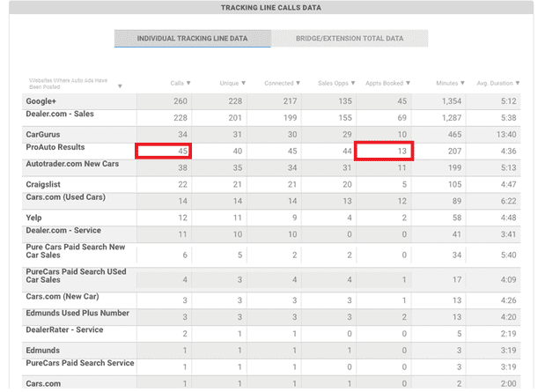This screenshot has height=392, width=538.
Task: Sort by the Websites column arrow
Action: pos(120,86)
